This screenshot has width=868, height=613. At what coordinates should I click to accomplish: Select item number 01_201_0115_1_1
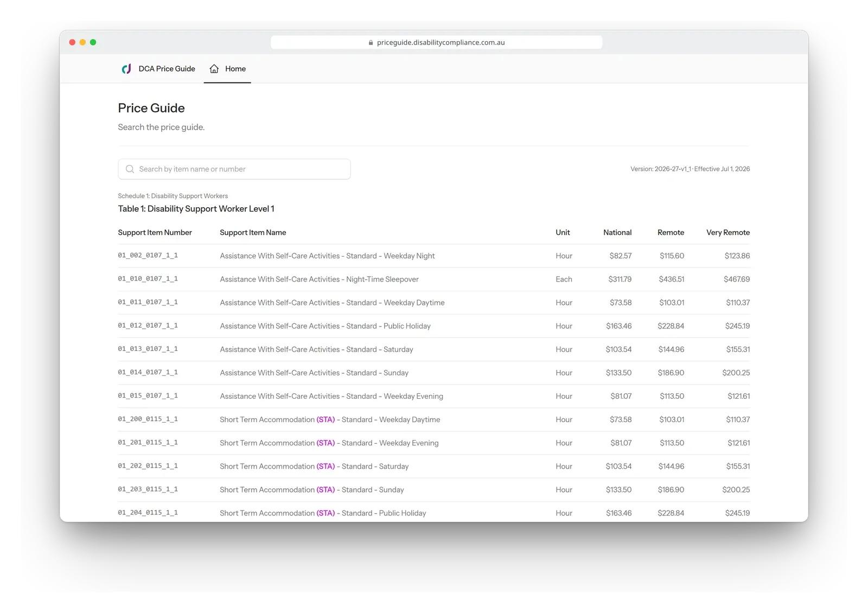148,443
